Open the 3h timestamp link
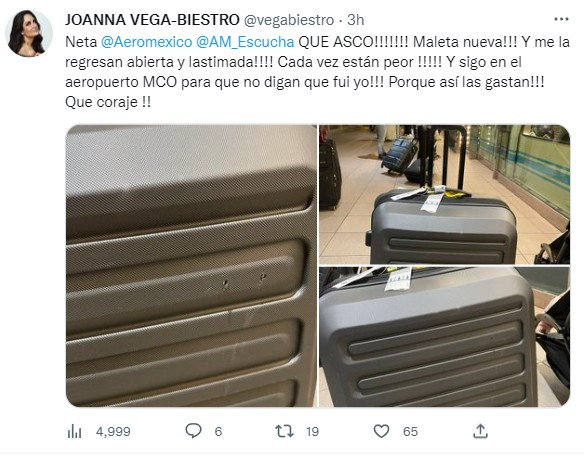The width and height of the screenshot is (584, 458). (356, 20)
